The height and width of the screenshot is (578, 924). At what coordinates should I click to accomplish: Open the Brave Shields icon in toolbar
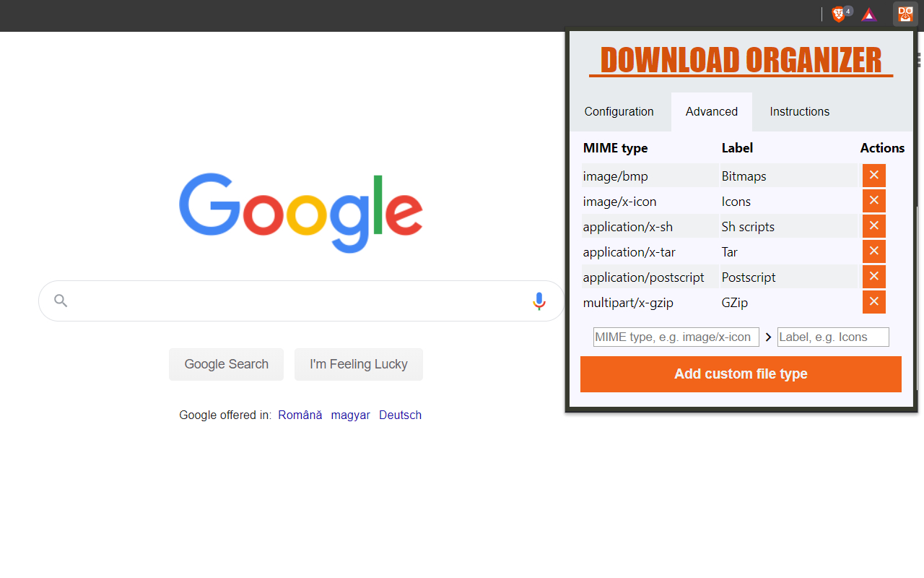839,14
